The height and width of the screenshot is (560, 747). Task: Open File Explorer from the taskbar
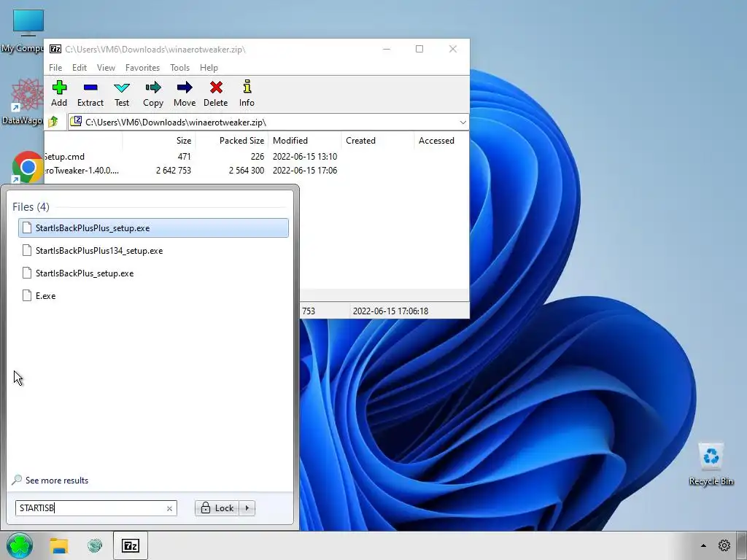tap(59, 545)
